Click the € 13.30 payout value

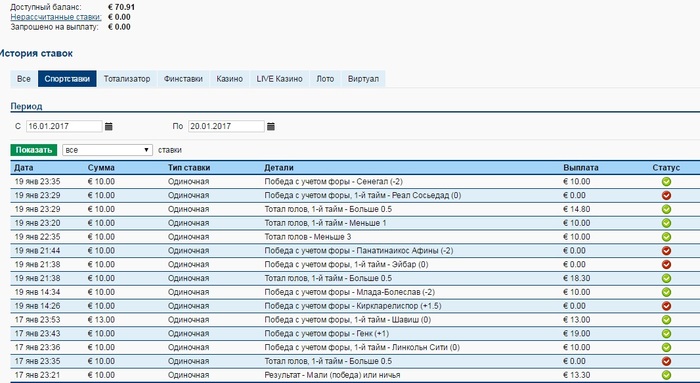click(x=576, y=375)
